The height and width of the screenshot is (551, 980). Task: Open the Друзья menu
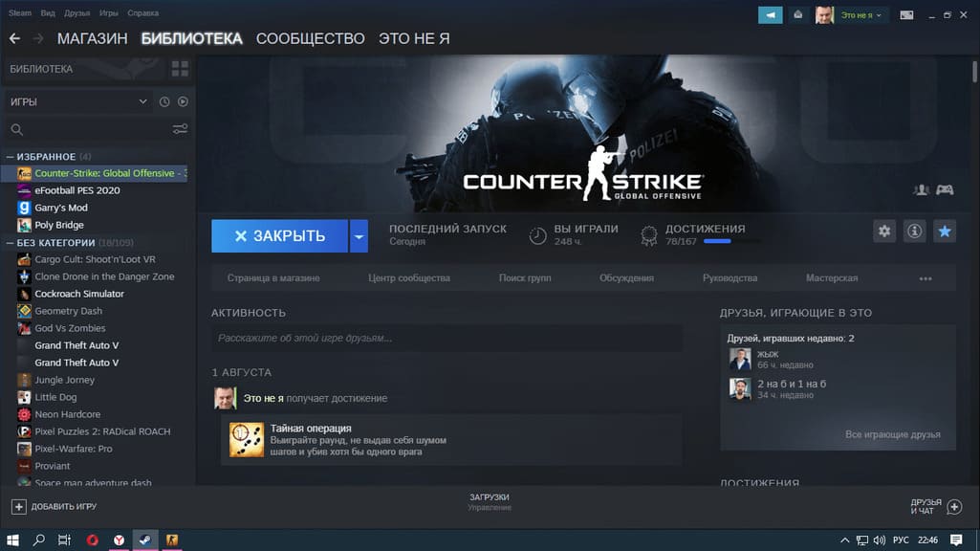click(76, 12)
